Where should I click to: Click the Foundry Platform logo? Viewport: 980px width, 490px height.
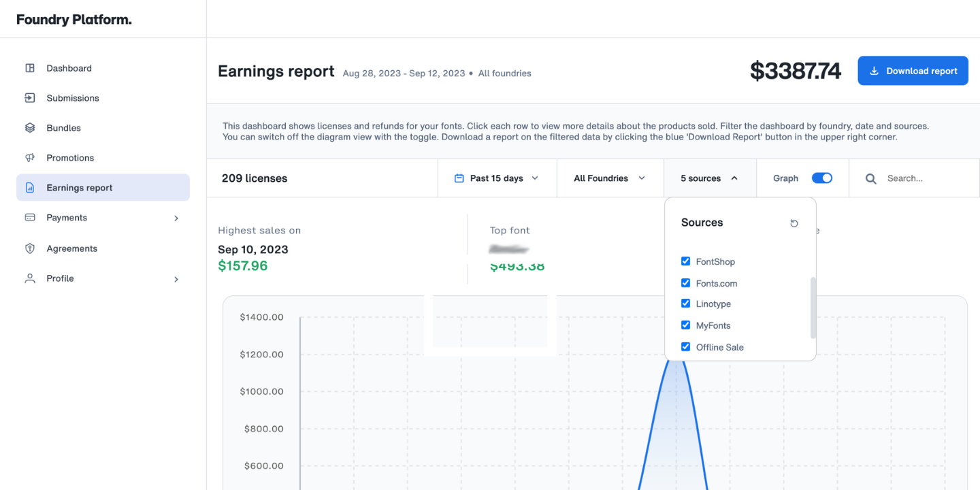coord(74,20)
